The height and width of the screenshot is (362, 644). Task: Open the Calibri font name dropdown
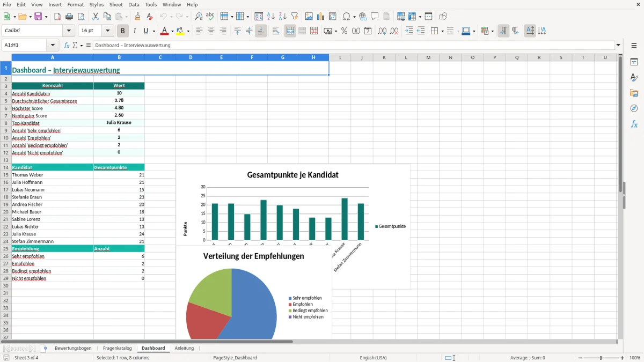pyautogui.click(x=69, y=31)
